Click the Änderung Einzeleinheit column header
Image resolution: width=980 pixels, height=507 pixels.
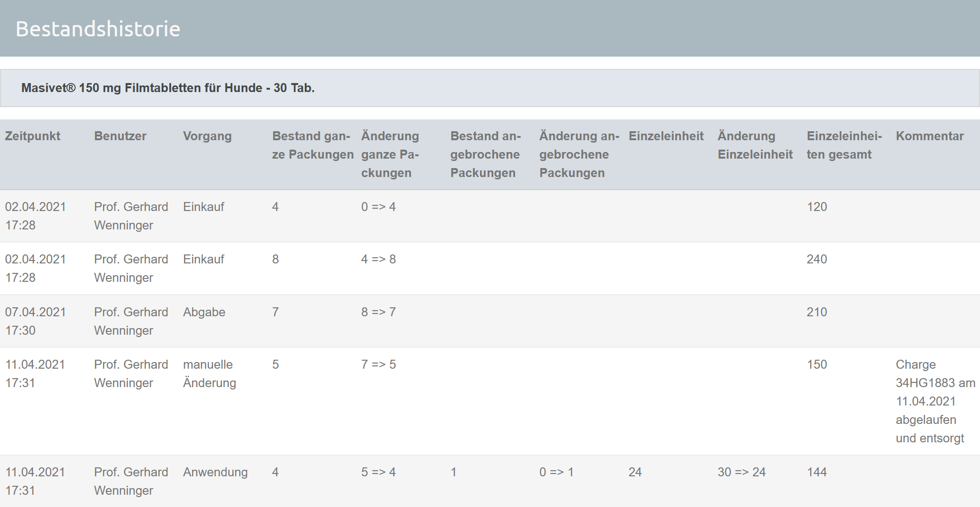coord(755,145)
